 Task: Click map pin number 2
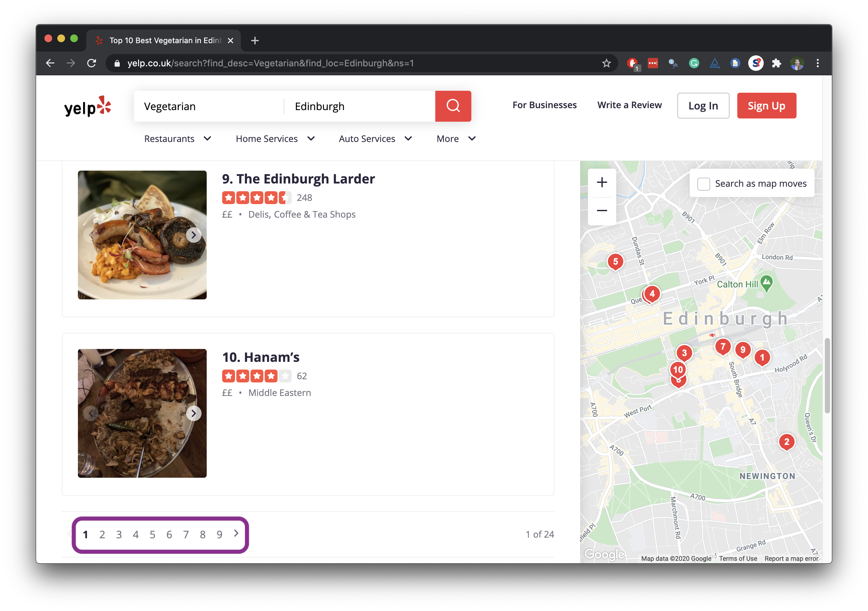tap(787, 442)
